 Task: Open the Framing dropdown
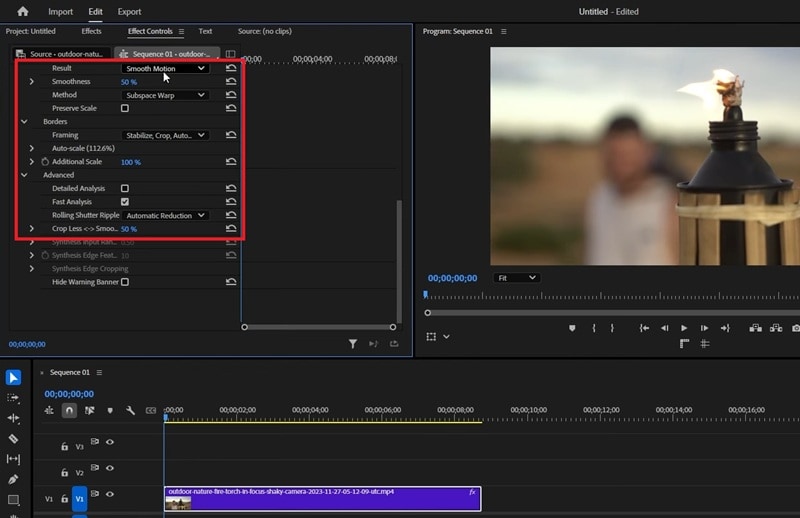(165, 135)
